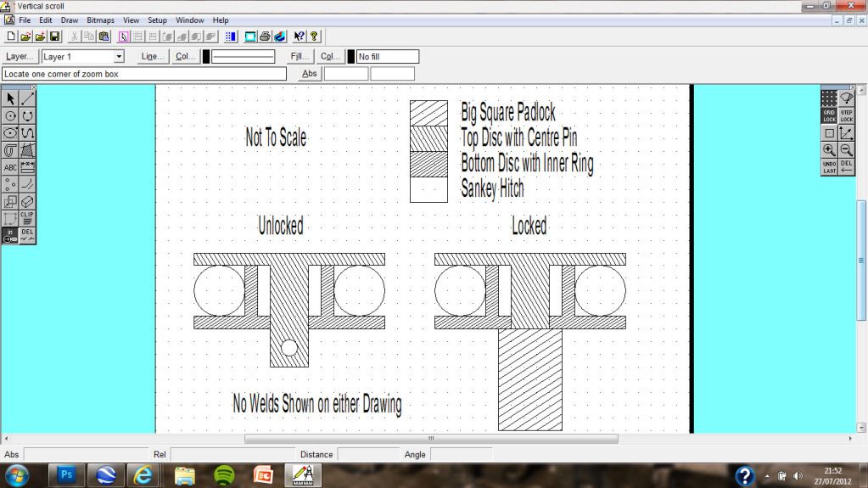
Task: Click the context help arrow-question icon
Action: 299,36
